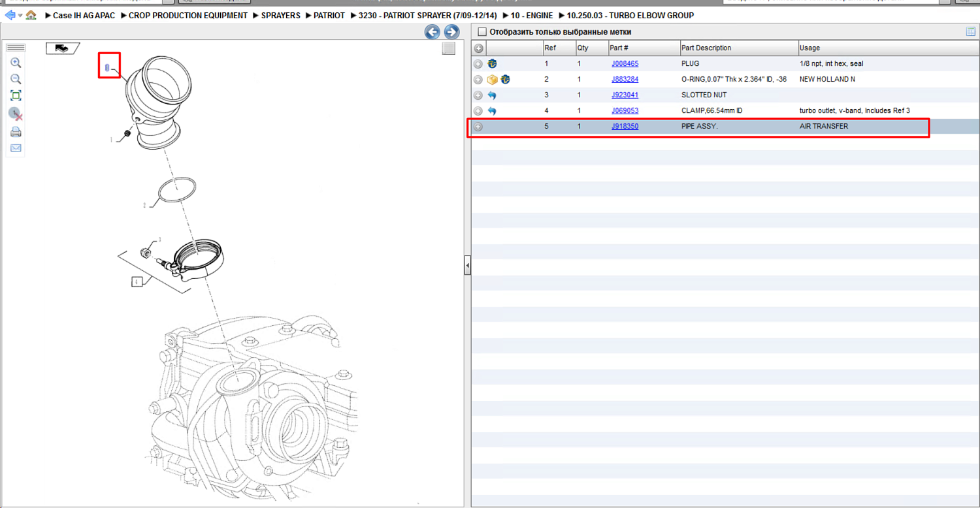Open table view options icon

pos(971,32)
